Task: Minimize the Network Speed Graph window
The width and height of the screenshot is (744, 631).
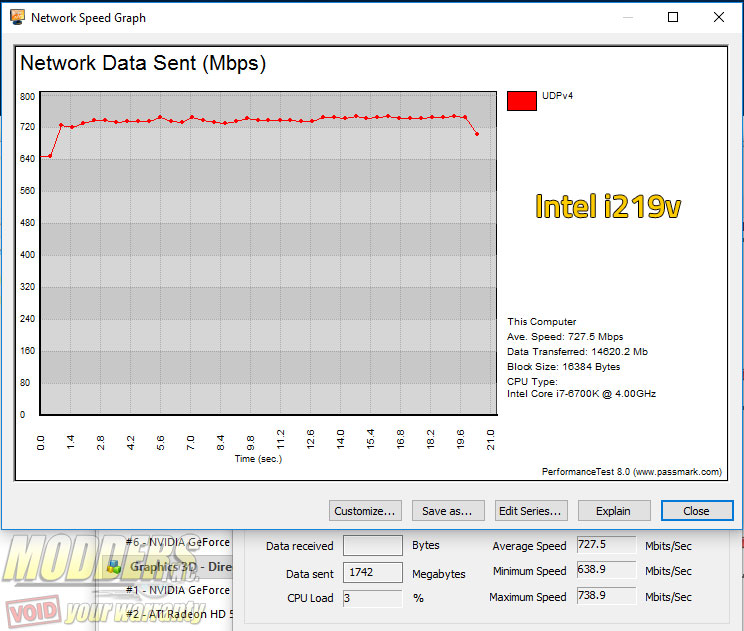Action: pyautogui.click(x=628, y=18)
